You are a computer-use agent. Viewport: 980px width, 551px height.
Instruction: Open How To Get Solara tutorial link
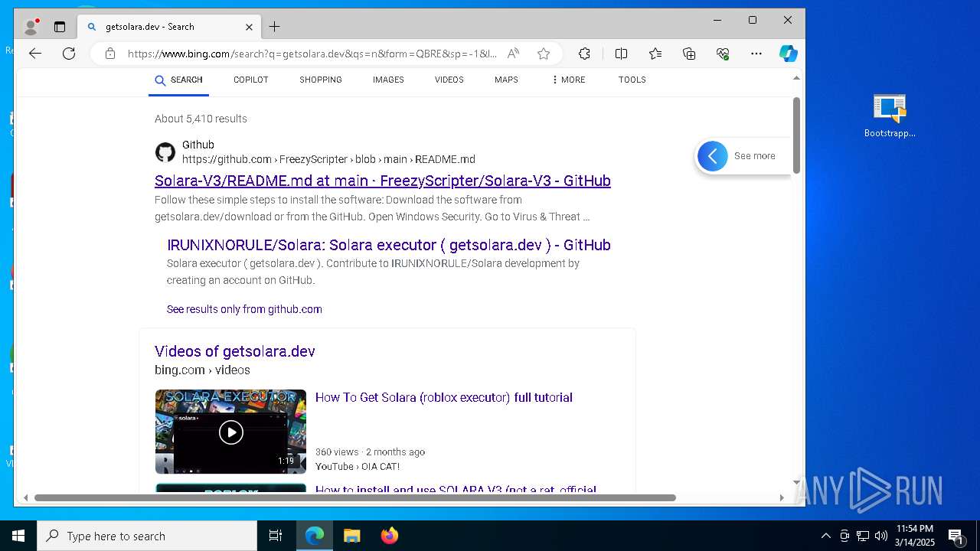tap(444, 397)
